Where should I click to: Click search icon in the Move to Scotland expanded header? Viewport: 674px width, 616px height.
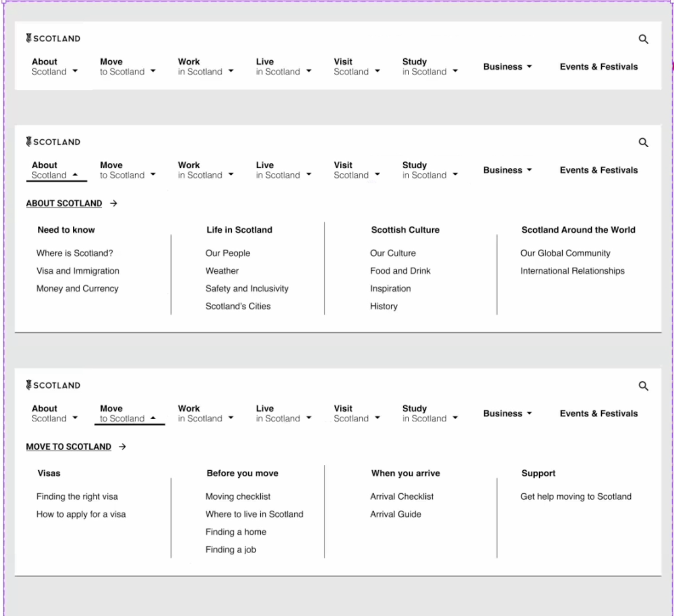pyautogui.click(x=643, y=386)
